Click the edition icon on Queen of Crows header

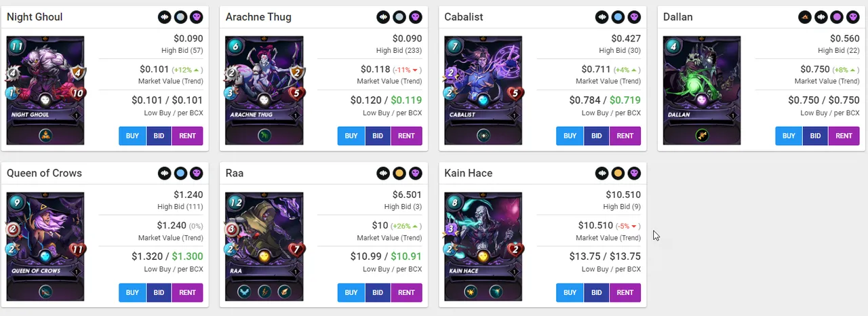[164, 174]
